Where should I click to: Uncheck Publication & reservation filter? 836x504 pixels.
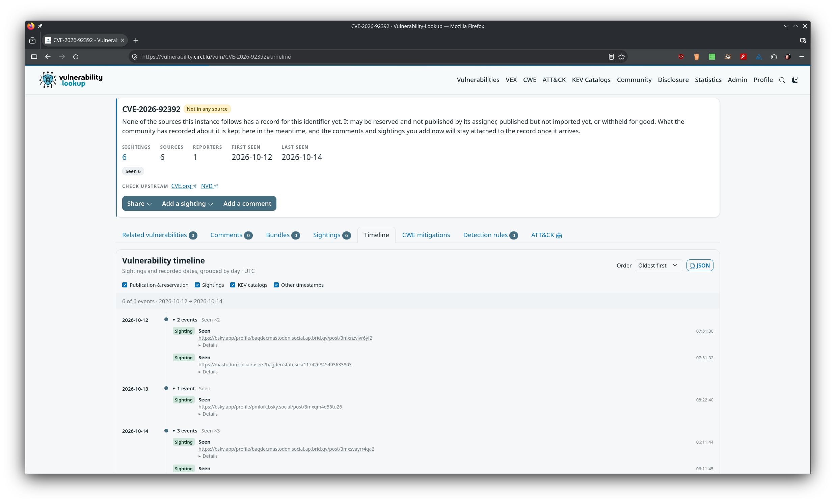pyautogui.click(x=125, y=285)
